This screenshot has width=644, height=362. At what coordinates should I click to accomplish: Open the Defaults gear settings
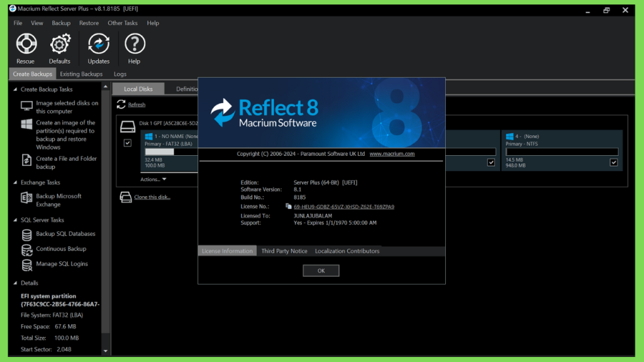(x=60, y=48)
